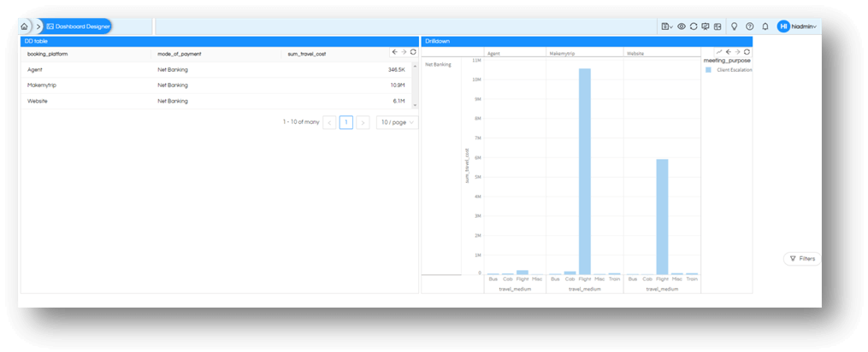
Task: Click the Makemytrip chart column header
Action: pyautogui.click(x=562, y=54)
